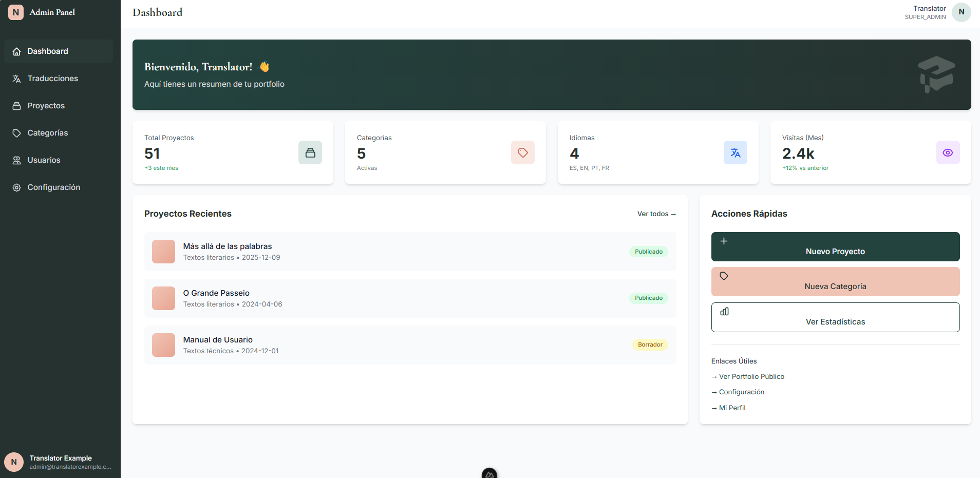Click the Total Proyectos value 51
The image size is (980, 478).
(x=152, y=154)
